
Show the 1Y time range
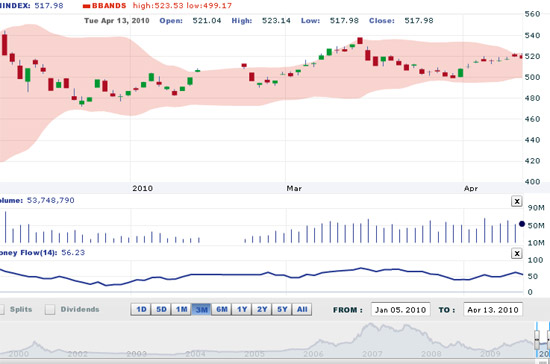[x=242, y=310]
